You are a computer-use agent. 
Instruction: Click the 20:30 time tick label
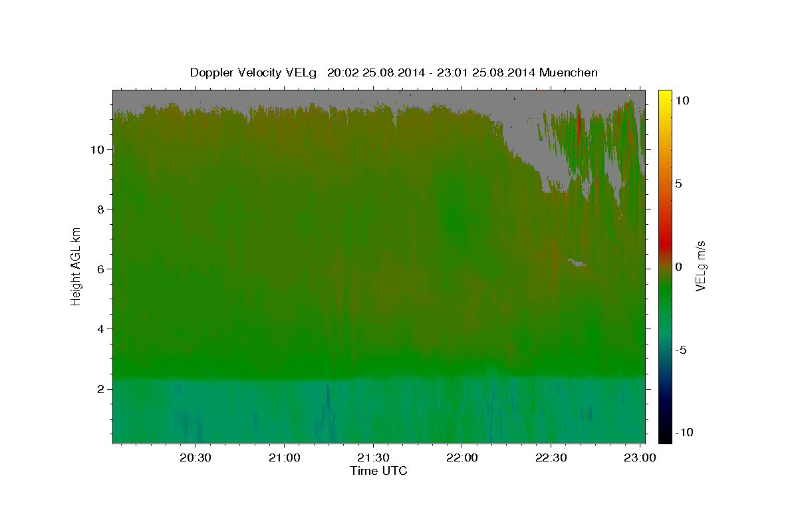[x=196, y=458]
